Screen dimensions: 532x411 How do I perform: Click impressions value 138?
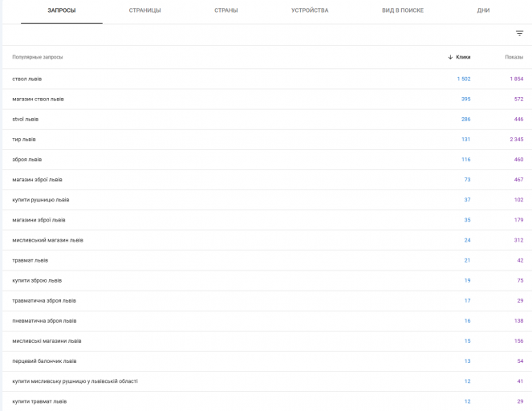pyautogui.click(x=519, y=321)
